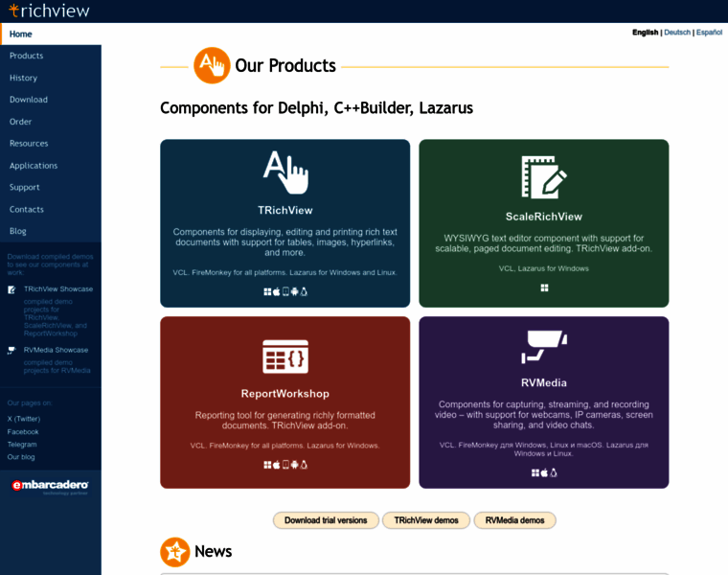Open the Products menu item
728x575 pixels.
[x=26, y=56]
